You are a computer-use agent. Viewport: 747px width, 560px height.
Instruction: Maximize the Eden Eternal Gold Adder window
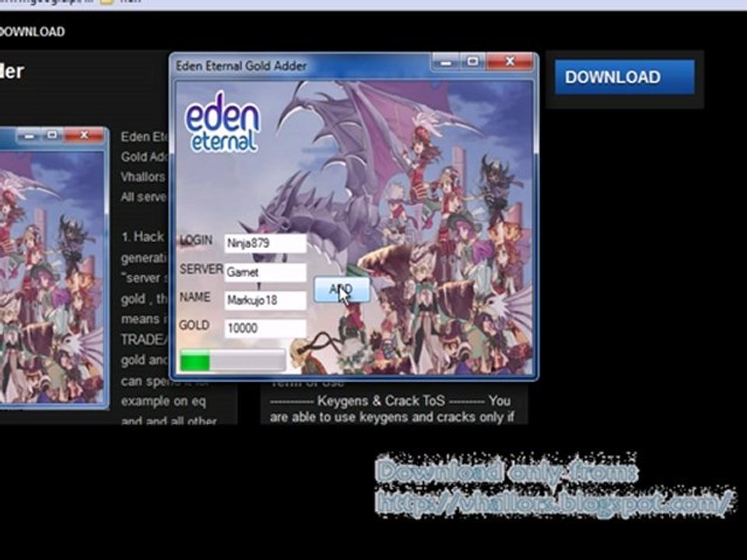click(472, 62)
